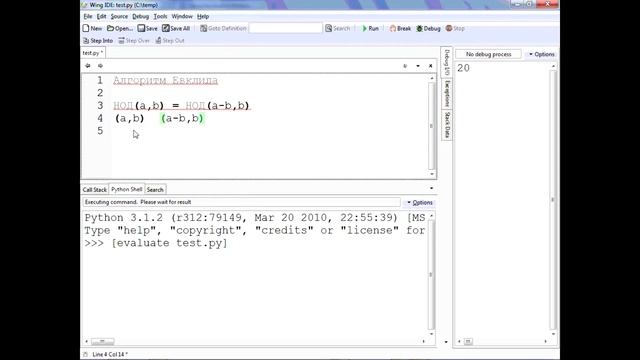Click the small icon left of the editor dropdown arrow
This screenshot has height=360, width=640.
(405, 66)
